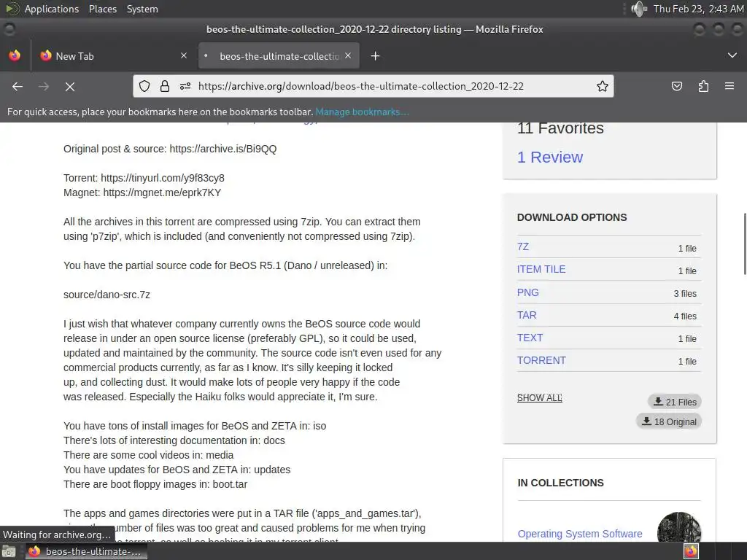Click the page vertical scrollbar thumb

point(745,244)
